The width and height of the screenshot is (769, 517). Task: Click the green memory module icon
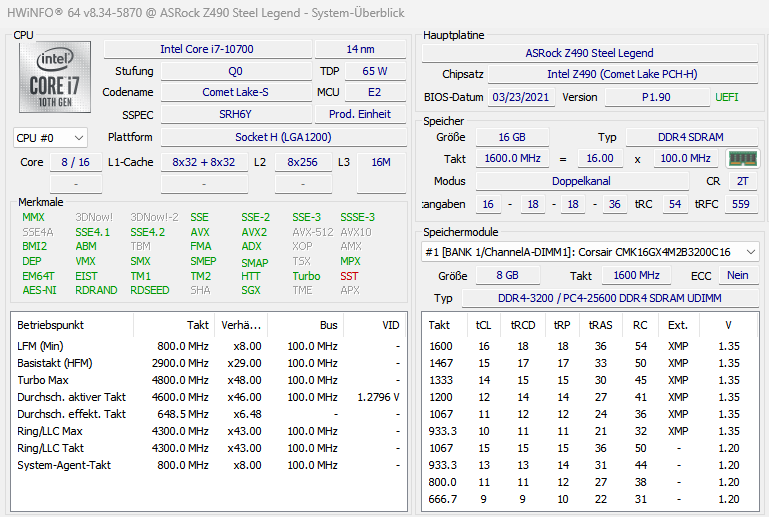pyautogui.click(x=743, y=158)
